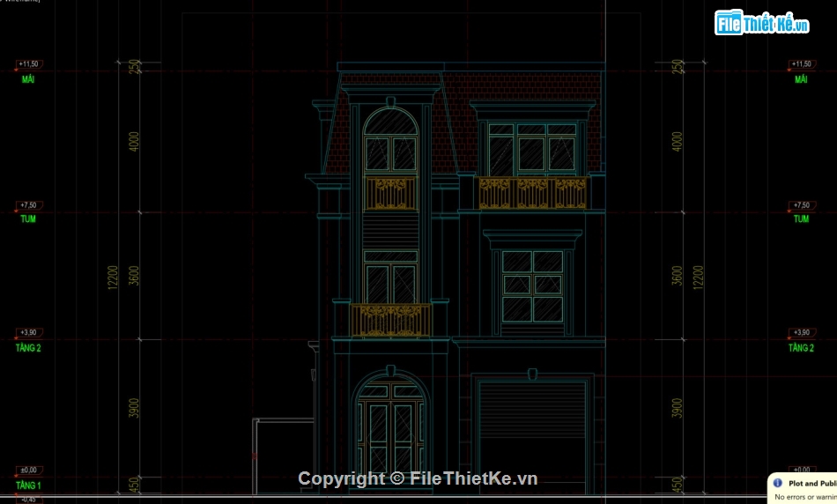Click the blue info icon in the Plot notification

click(778, 483)
